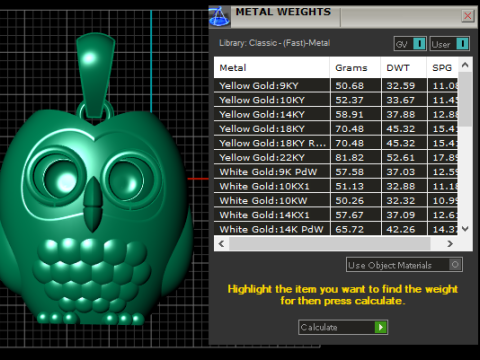
Task: Select the White Gold:10KW row
Action: (x=336, y=200)
